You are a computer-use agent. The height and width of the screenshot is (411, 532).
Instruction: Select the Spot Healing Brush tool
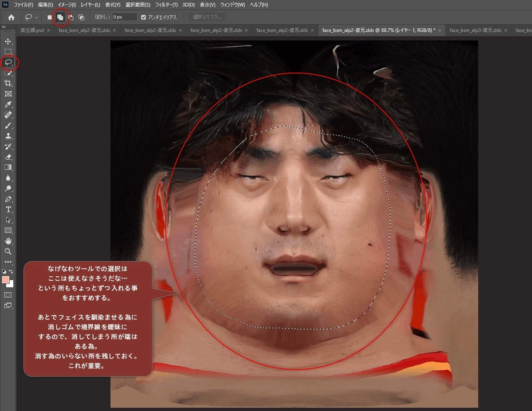point(8,115)
